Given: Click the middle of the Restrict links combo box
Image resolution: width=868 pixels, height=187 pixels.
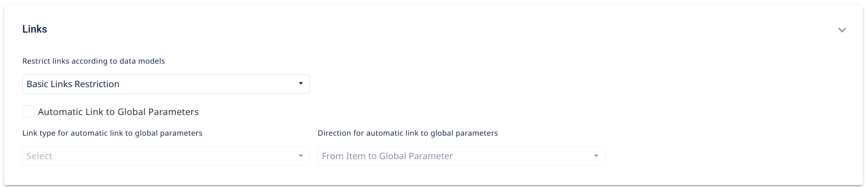Looking at the screenshot, I should tap(166, 84).
